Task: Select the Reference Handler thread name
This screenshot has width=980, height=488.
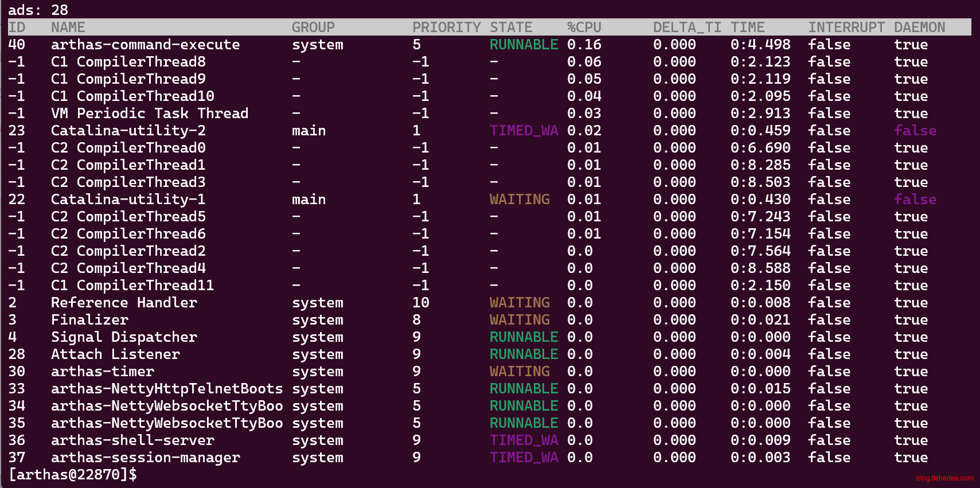Action: [x=124, y=303]
